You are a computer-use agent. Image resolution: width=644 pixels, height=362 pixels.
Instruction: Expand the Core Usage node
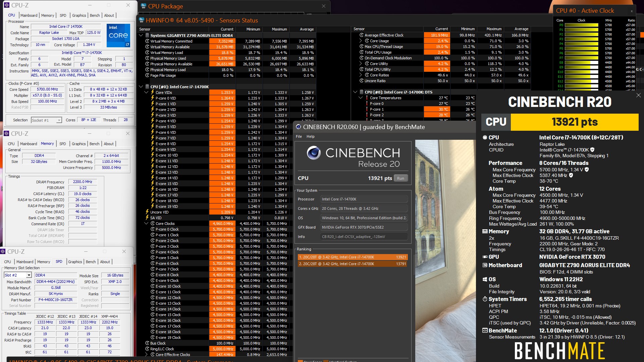click(x=361, y=41)
